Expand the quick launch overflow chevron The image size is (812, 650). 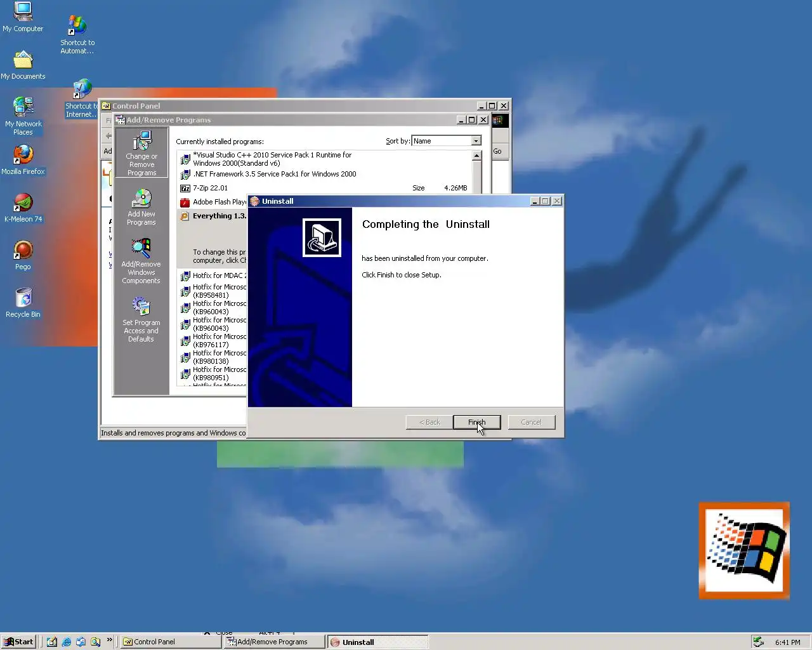(110, 640)
